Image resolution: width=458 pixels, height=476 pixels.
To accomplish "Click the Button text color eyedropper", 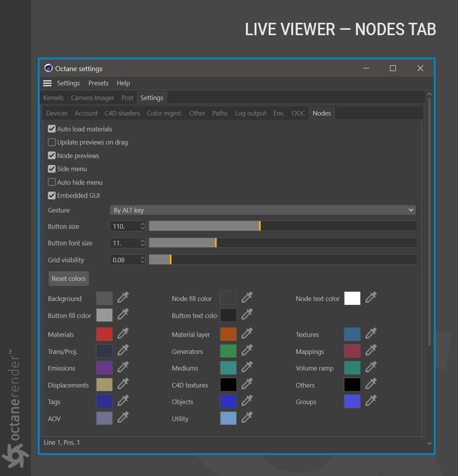I will point(247,314).
